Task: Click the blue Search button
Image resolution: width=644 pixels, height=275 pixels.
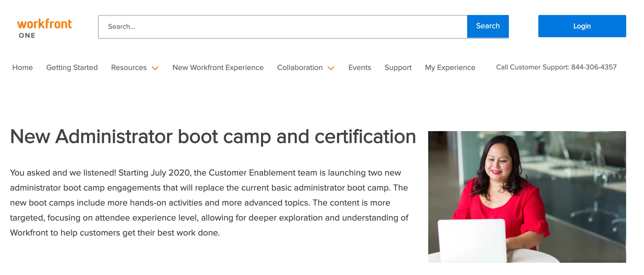Action: [x=488, y=26]
